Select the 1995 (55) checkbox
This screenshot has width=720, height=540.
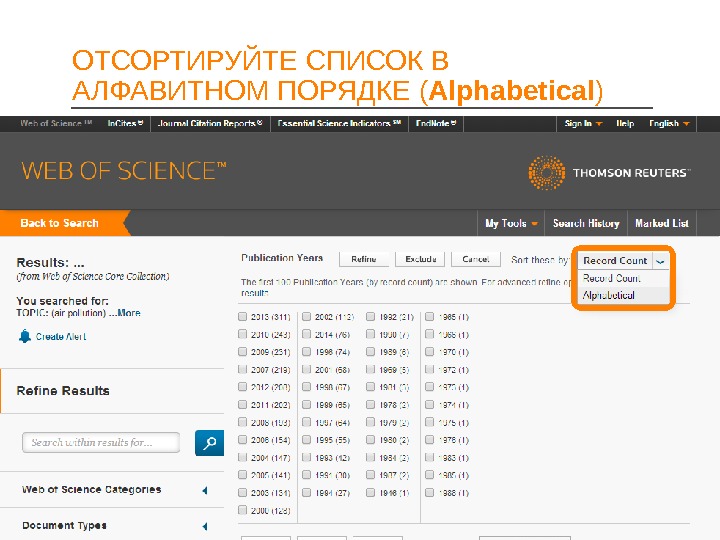click(306, 439)
